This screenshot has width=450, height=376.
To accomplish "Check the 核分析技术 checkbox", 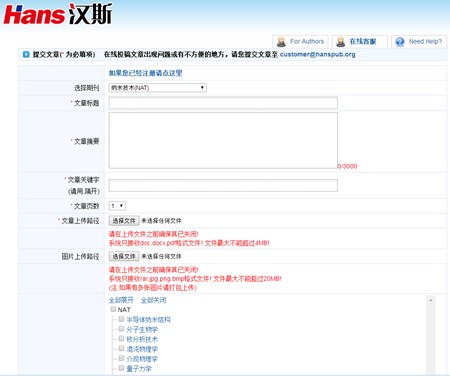I will 121,339.
